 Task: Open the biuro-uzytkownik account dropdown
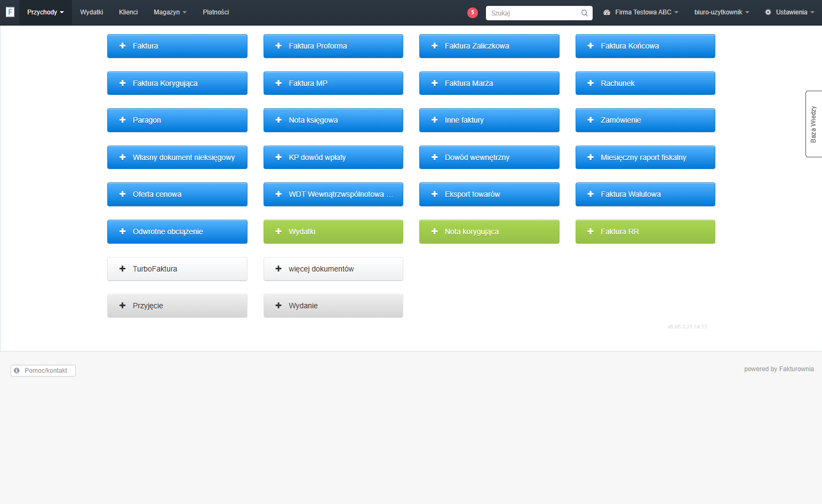tap(722, 12)
